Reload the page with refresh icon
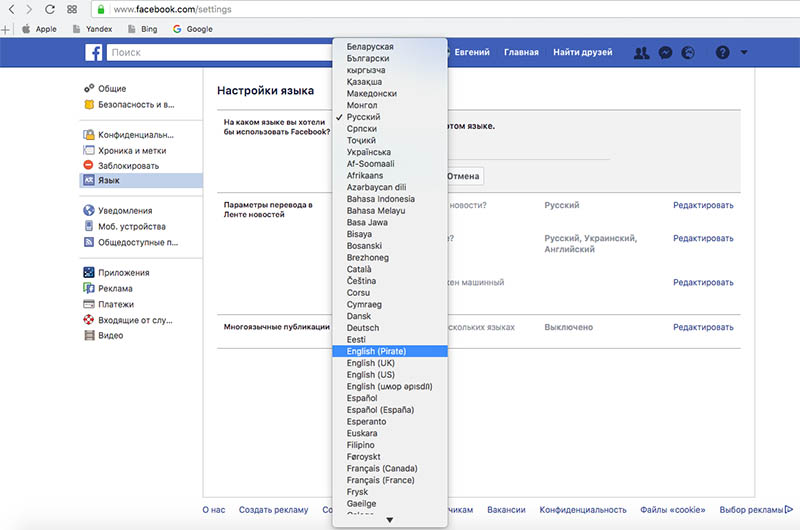 pyautogui.click(x=49, y=9)
